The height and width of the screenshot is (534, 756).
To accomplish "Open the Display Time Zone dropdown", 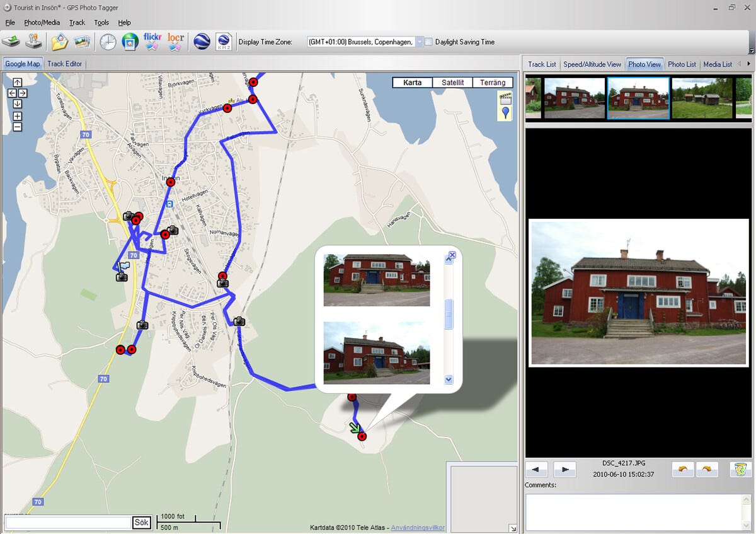I will [420, 42].
